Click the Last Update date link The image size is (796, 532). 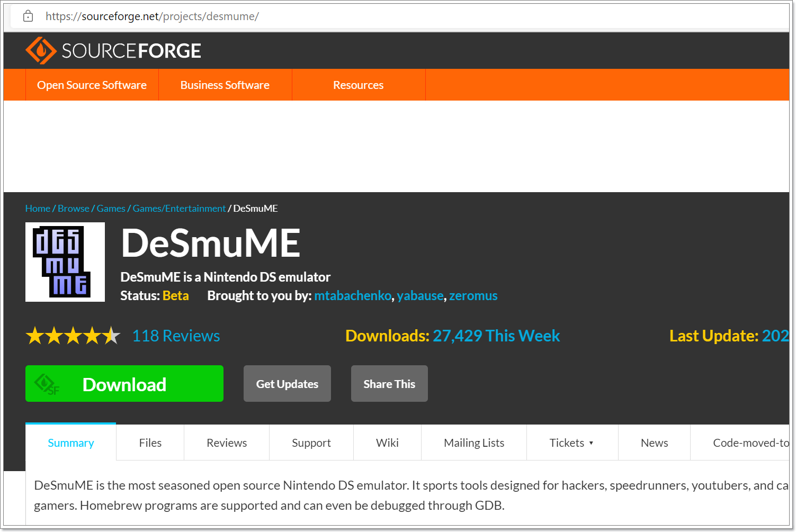click(x=775, y=336)
